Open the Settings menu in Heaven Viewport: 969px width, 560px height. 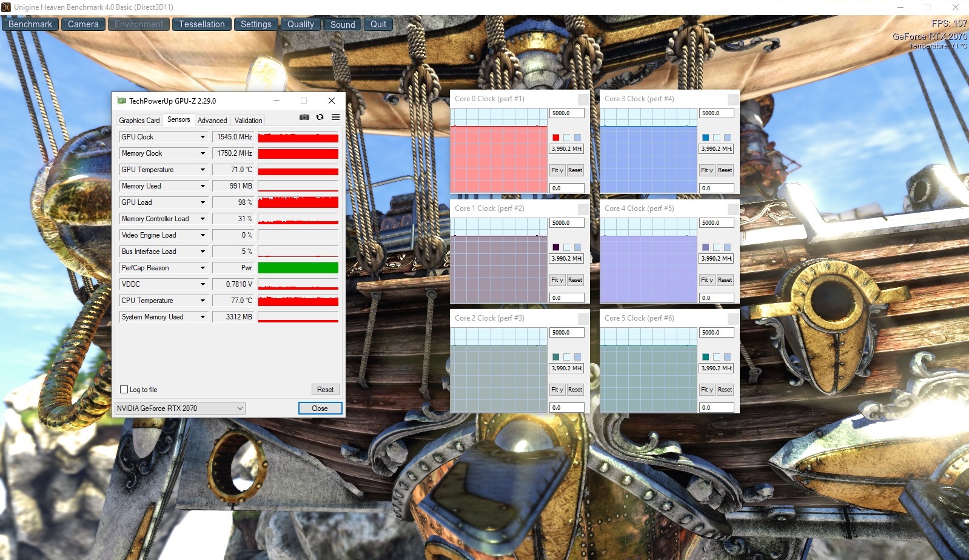pos(256,24)
